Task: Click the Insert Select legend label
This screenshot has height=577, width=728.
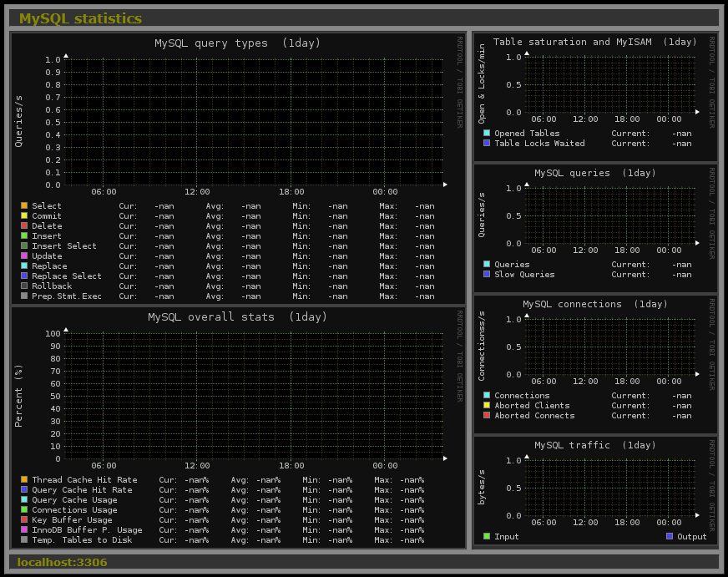Action: pyautogui.click(x=64, y=246)
